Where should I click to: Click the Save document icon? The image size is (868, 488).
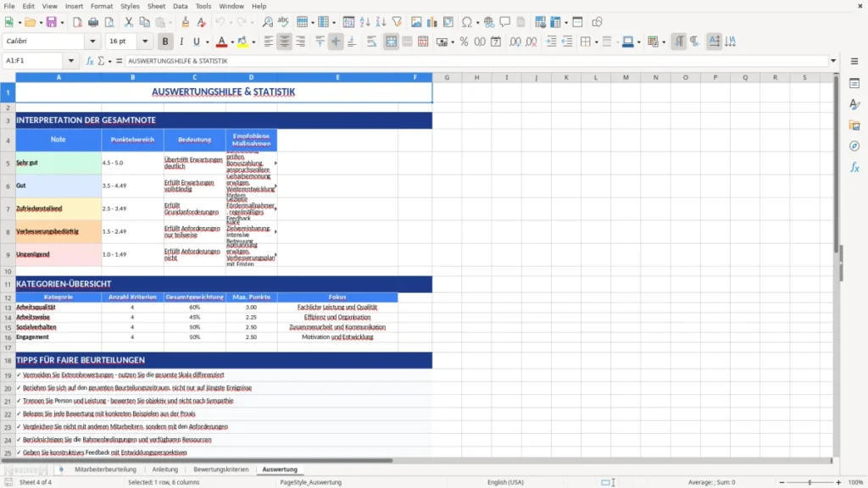(x=52, y=22)
